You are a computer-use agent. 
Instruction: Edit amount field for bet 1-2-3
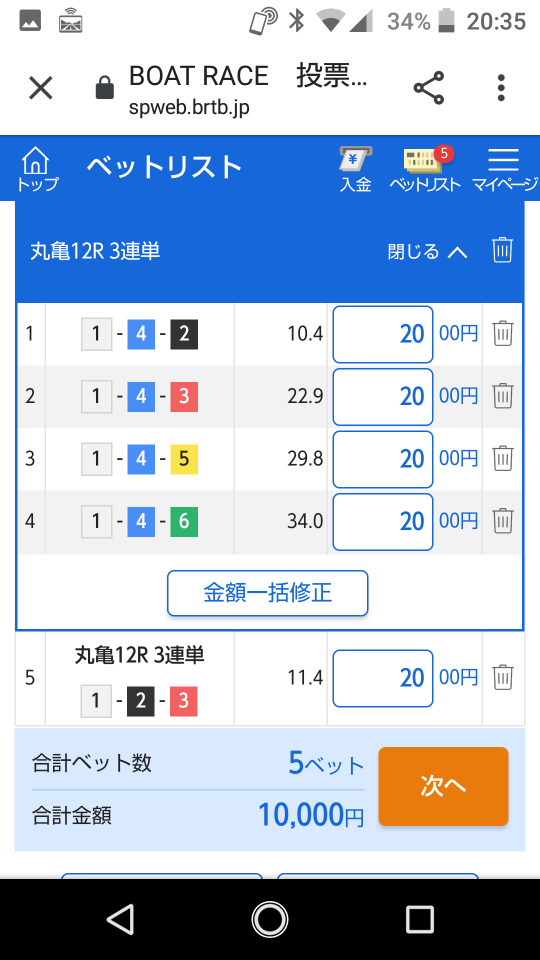pos(383,678)
